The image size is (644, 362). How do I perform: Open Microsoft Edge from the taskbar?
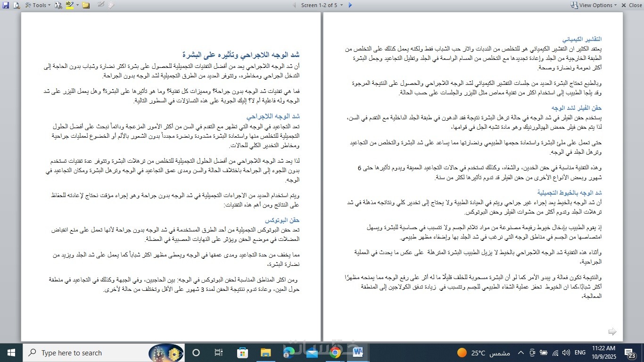point(289,353)
